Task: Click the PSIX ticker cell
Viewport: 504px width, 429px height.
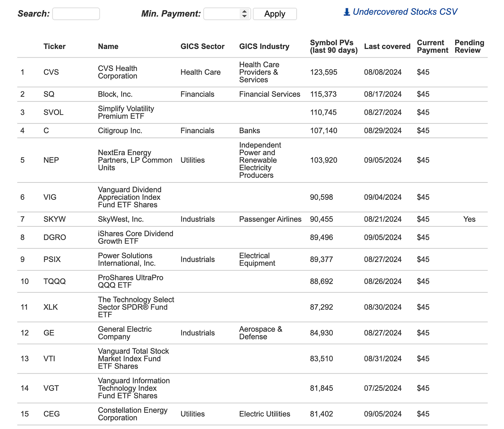Action: 52,259
